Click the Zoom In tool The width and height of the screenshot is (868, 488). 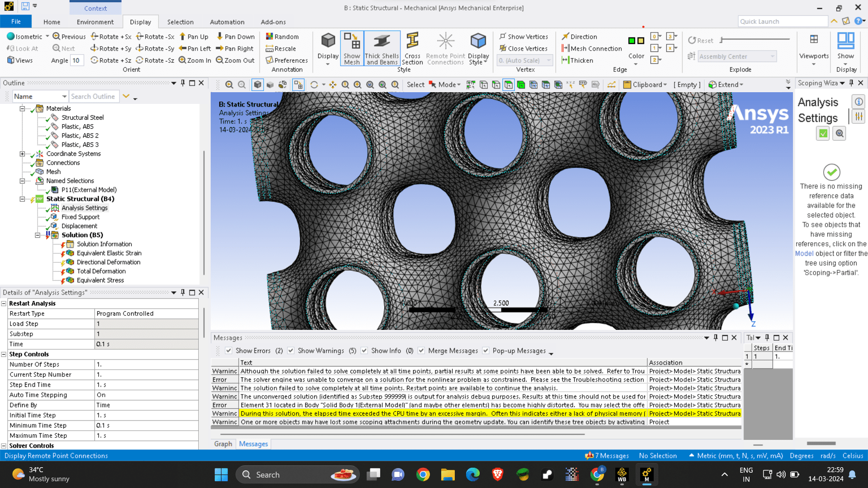pyautogui.click(x=195, y=60)
